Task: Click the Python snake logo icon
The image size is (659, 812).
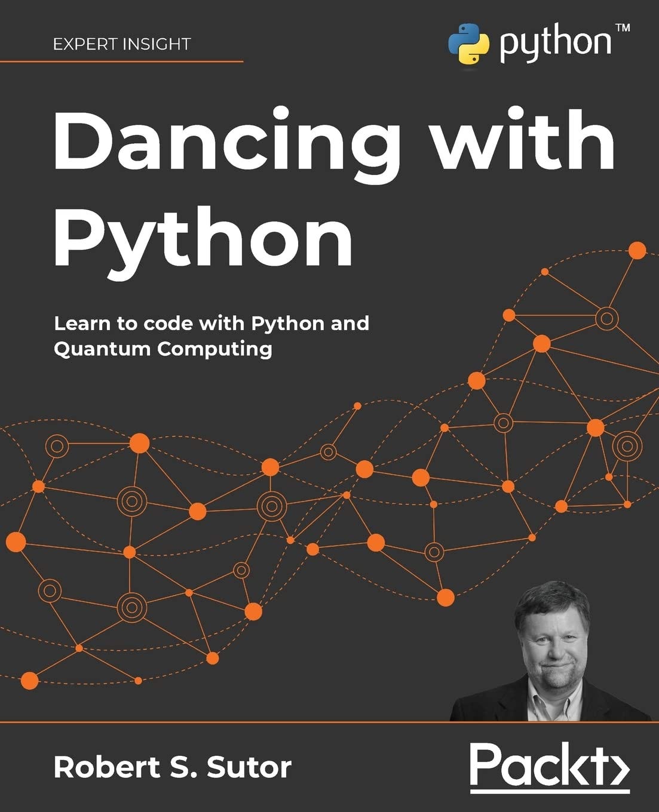Action: (468, 44)
